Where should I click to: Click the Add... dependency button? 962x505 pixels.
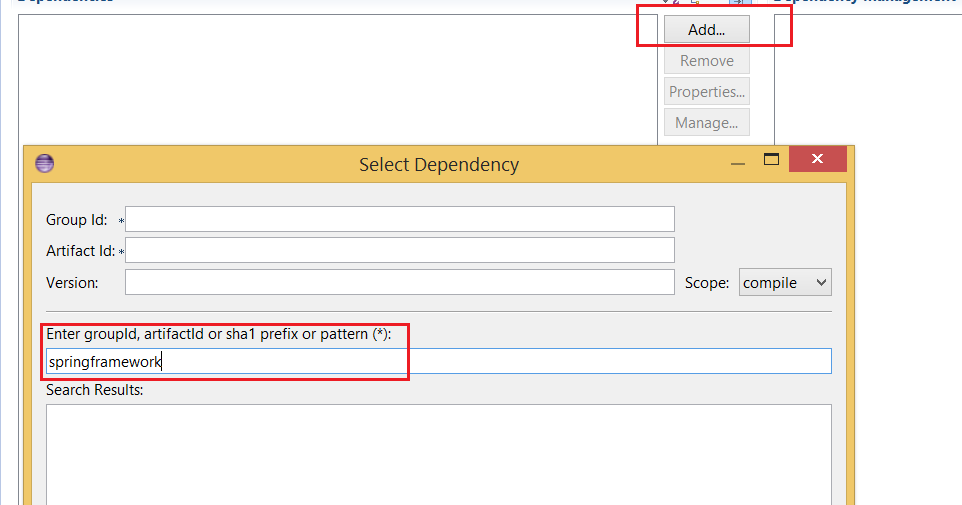[706, 30]
